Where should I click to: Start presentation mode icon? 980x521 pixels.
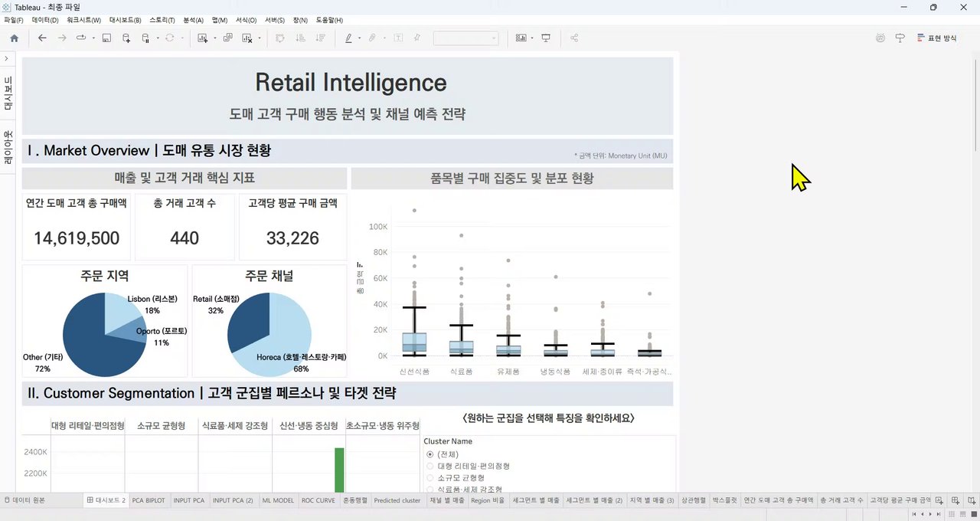(546, 38)
